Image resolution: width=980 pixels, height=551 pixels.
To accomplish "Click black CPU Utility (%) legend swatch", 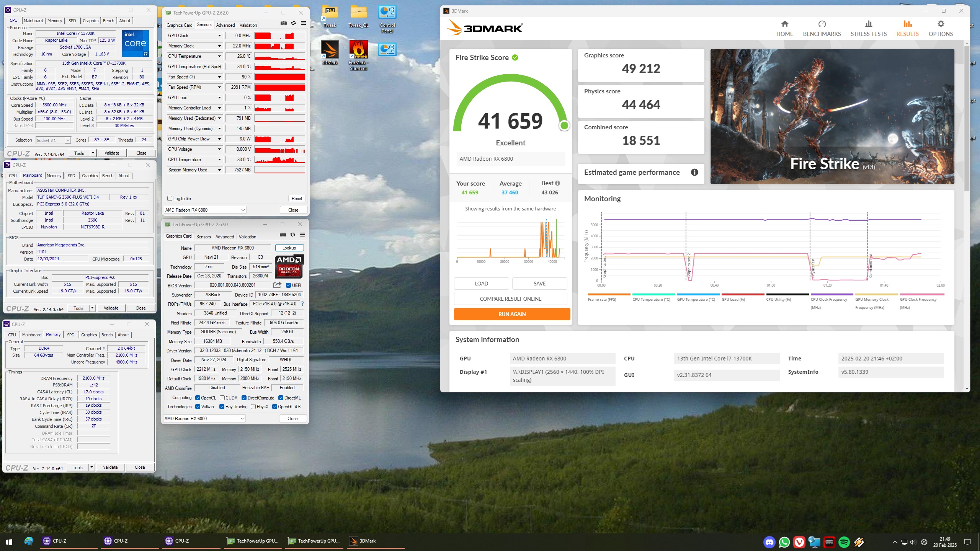I will tap(787, 294).
